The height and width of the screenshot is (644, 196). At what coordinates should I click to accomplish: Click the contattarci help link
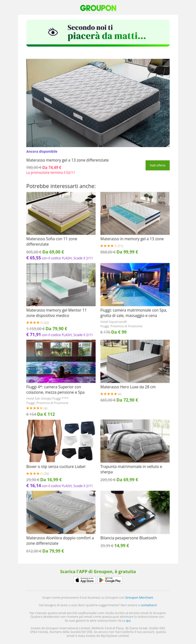[149, 605]
